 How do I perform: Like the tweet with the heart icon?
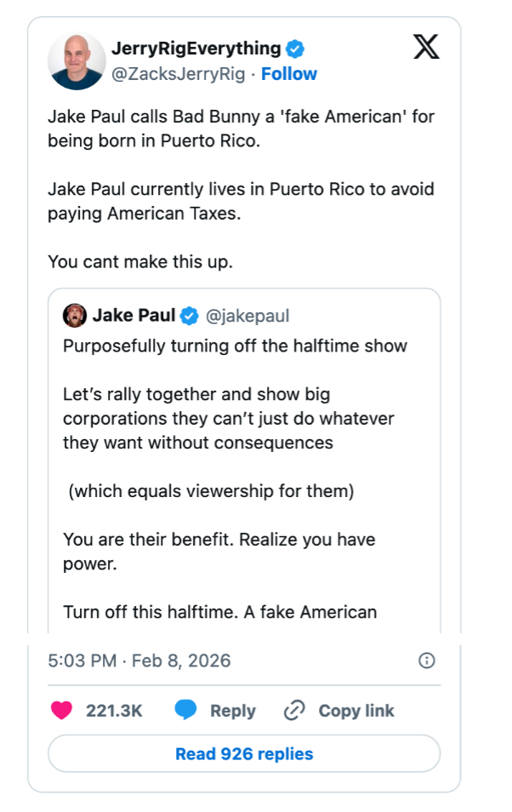[x=62, y=711]
